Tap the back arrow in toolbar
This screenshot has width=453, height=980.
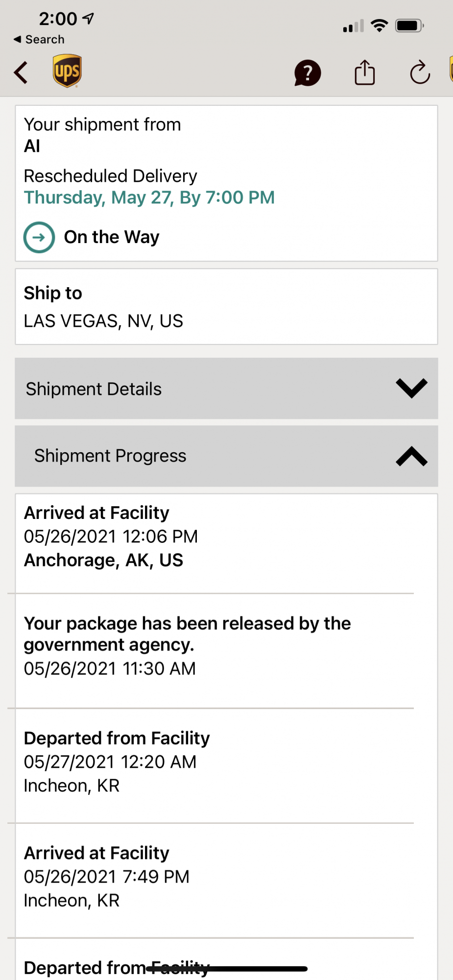click(21, 73)
